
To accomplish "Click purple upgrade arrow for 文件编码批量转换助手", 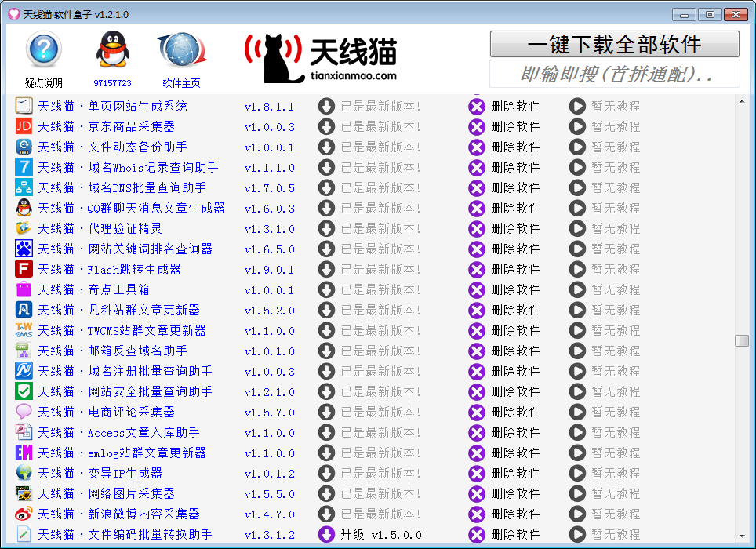I will (326, 534).
